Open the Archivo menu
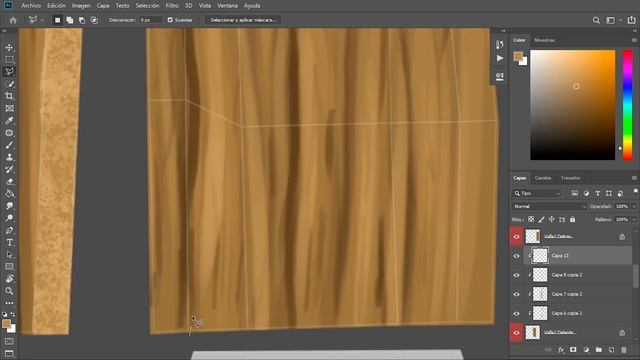The width and height of the screenshot is (640, 360). (31, 6)
